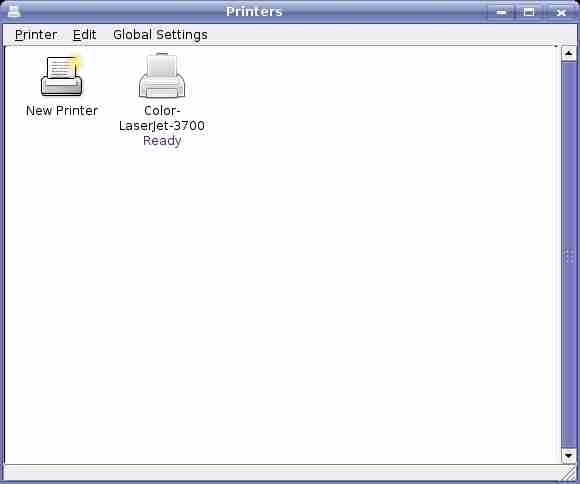580x484 pixels.
Task: Click the Printers window menu icon in title bar
Action: pos(14,11)
